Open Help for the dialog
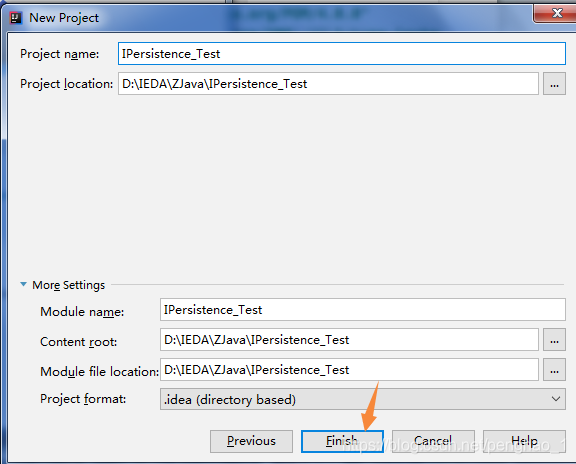Viewport: 576px width, 464px height. 524,441
